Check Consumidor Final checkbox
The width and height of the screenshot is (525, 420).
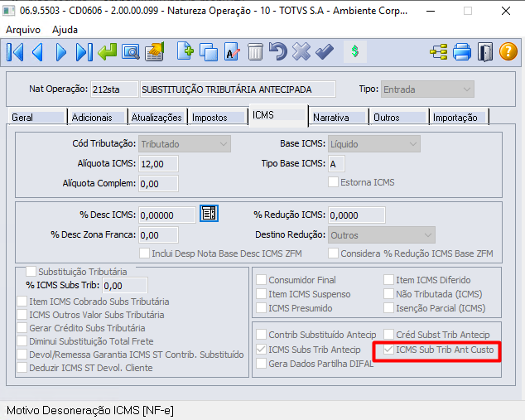[x=261, y=280]
